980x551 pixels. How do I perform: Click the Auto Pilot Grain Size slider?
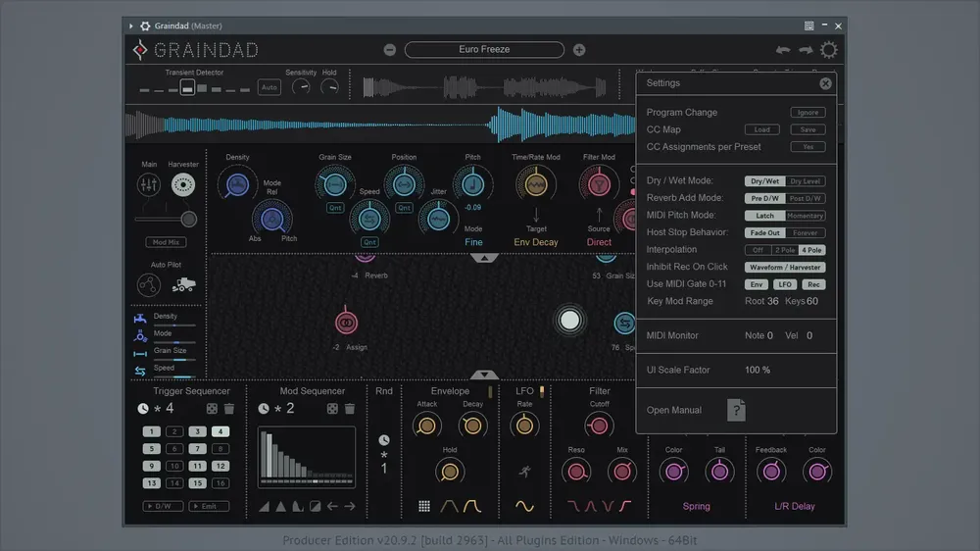point(175,360)
